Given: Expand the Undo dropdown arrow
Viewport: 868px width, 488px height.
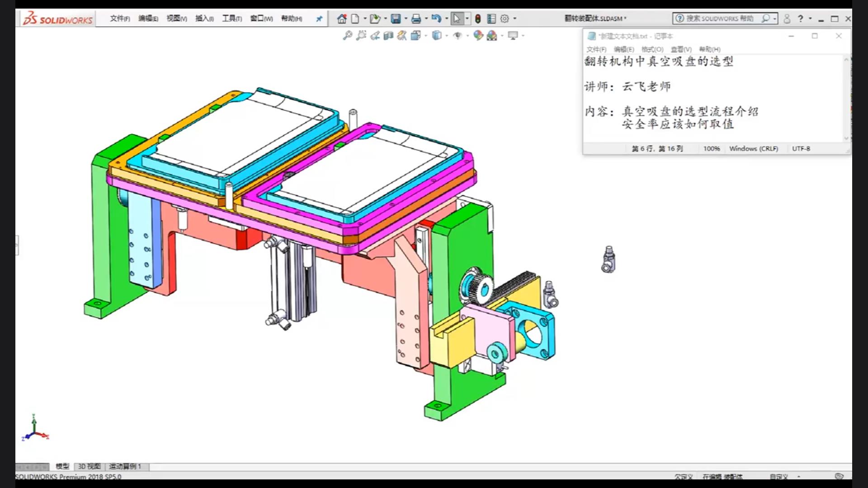Looking at the screenshot, I should pos(447,19).
